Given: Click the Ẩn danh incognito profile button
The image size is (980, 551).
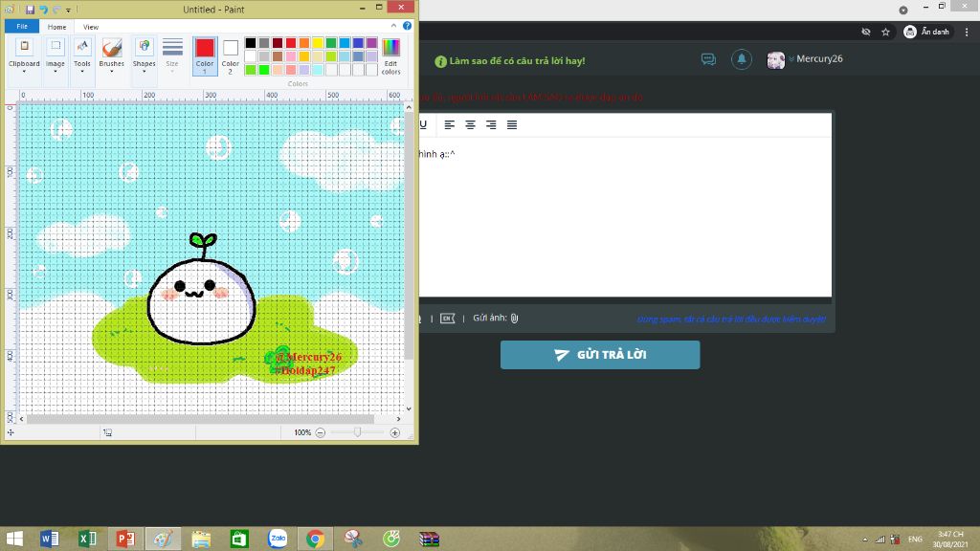Looking at the screenshot, I should coord(928,32).
